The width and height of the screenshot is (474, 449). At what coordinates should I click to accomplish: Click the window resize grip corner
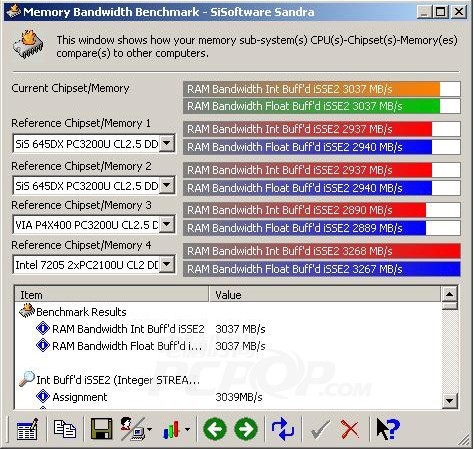(464, 440)
